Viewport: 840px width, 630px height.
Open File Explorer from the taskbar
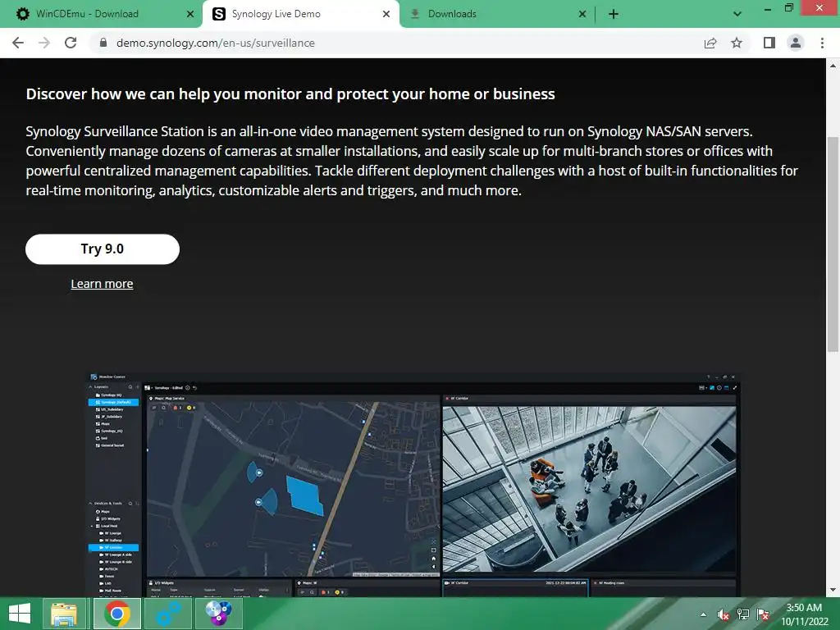(64, 614)
